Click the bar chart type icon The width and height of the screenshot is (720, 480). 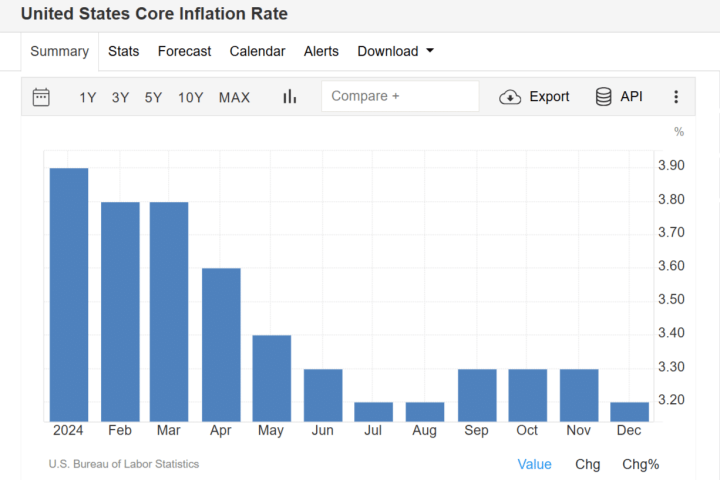coord(290,97)
